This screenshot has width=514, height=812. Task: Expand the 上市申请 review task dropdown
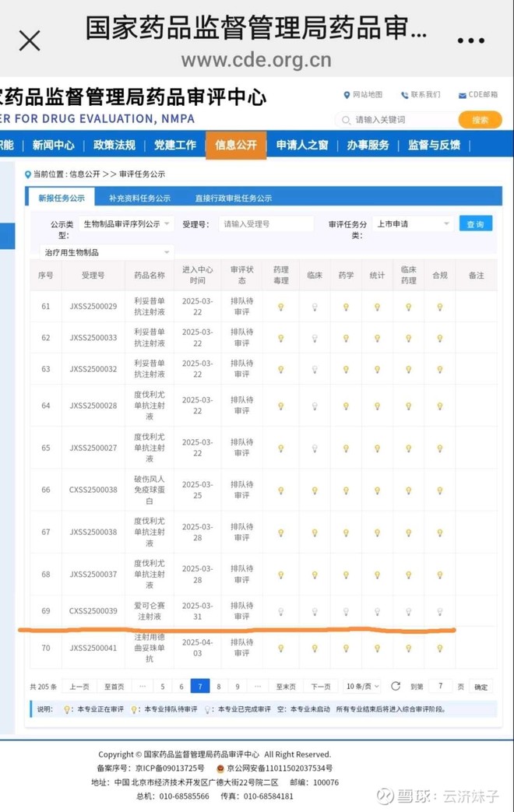tap(413, 223)
